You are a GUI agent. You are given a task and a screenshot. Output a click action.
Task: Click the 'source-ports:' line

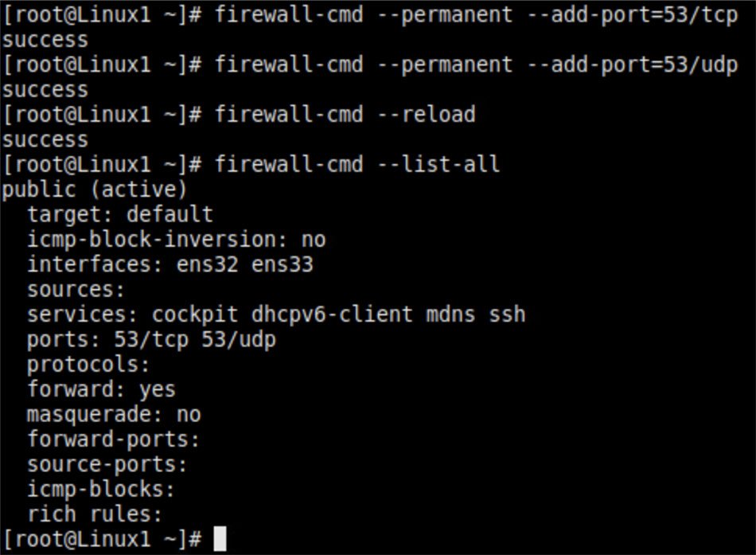pos(107,464)
